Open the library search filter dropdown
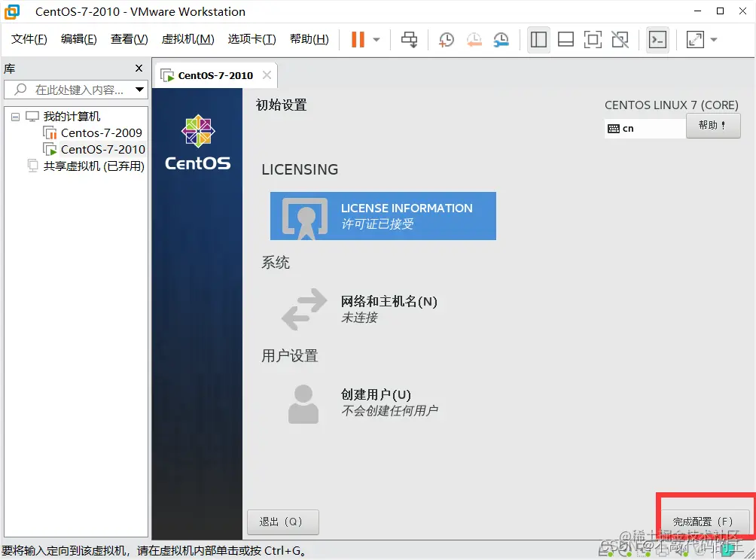The image size is (756, 560). click(139, 90)
